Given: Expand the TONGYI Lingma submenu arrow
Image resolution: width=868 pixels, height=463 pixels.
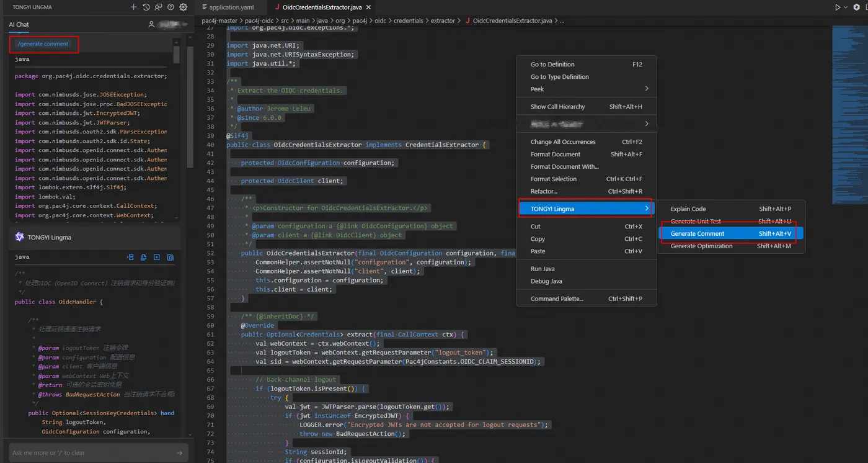Looking at the screenshot, I should click(647, 209).
